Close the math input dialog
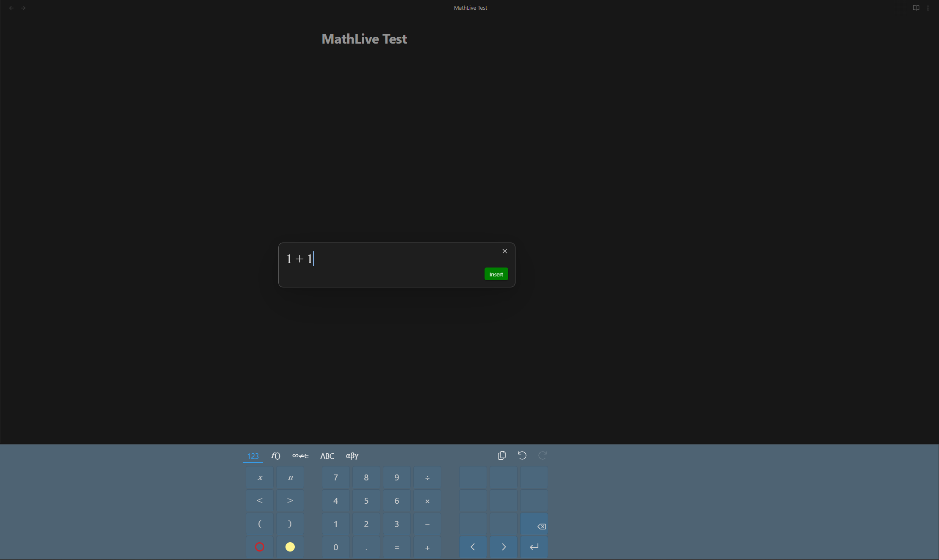The width and height of the screenshot is (939, 560). pyautogui.click(x=504, y=251)
